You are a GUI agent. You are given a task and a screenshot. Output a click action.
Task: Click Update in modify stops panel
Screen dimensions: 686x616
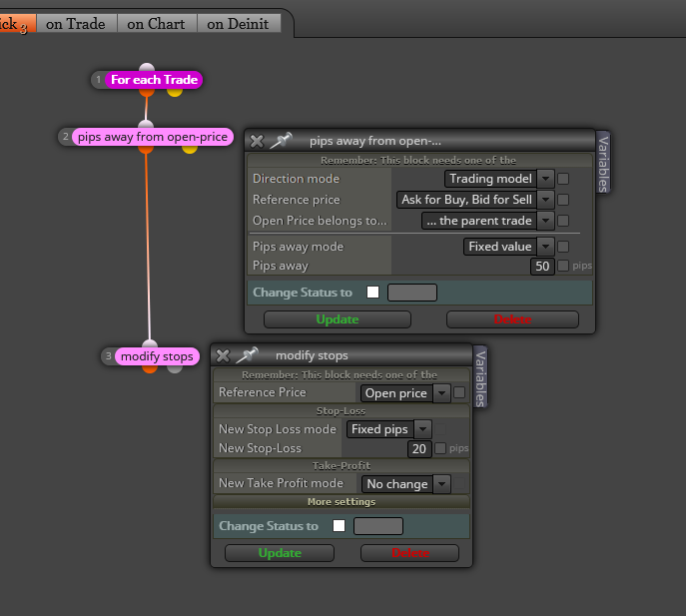[280, 553]
